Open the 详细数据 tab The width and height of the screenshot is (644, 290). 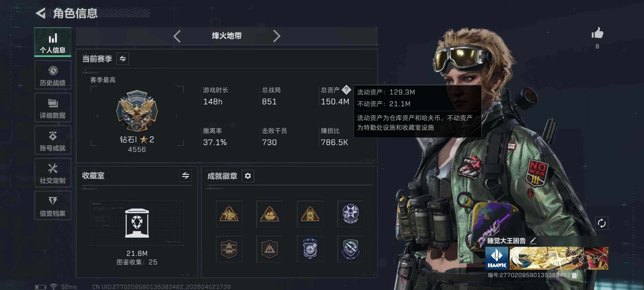(x=53, y=107)
